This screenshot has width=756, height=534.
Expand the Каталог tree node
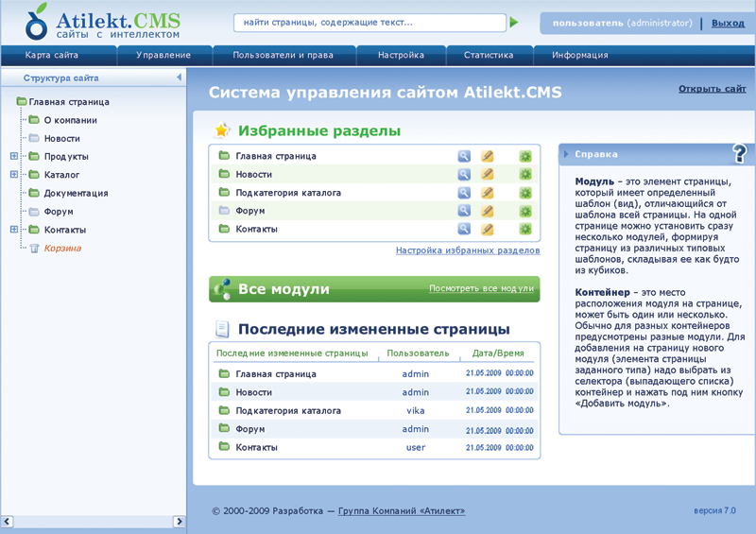point(14,175)
